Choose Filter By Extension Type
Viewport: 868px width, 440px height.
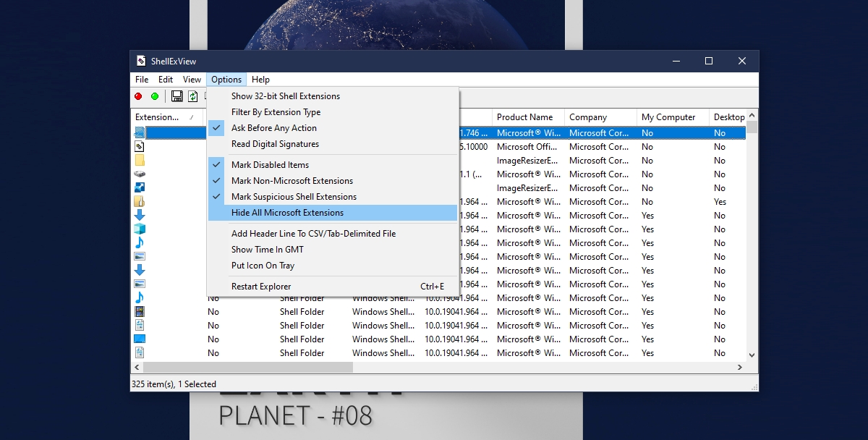coord(333,112)
